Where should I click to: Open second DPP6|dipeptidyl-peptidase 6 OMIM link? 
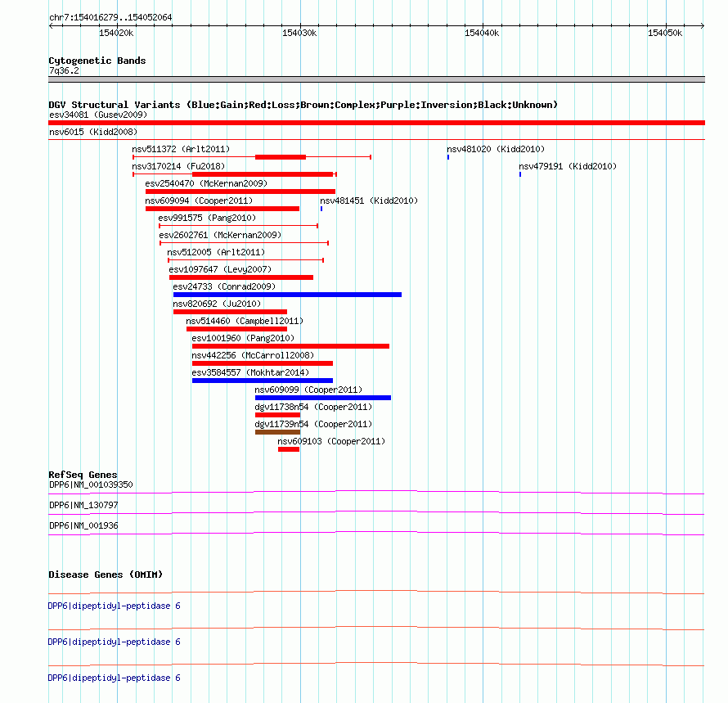point(115,642)
